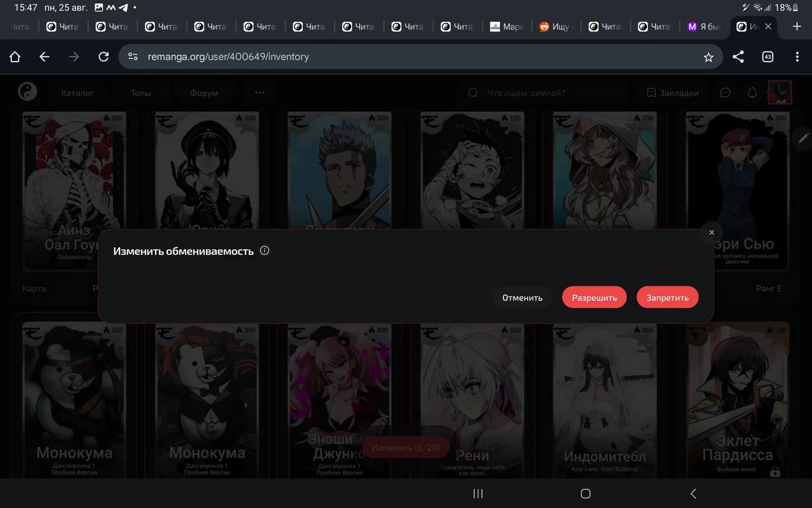Click Отменить to cancel the dialog
812x508 pixels.
coord(522,297)
